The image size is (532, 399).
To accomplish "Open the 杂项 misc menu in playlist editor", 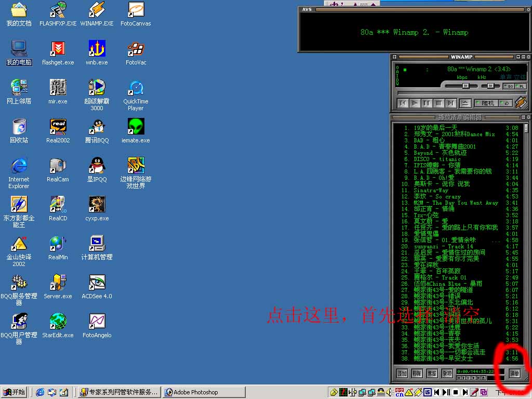I will 447,373.
